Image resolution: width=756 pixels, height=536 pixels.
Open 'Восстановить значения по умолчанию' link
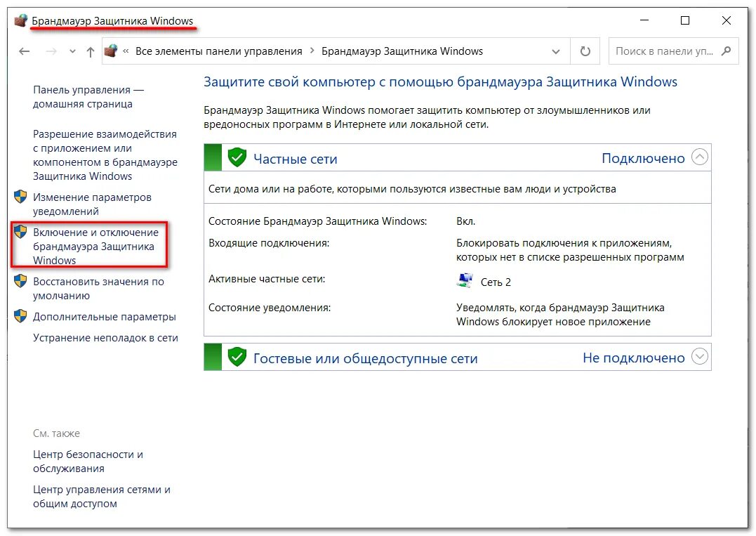(x=98, y=289)
